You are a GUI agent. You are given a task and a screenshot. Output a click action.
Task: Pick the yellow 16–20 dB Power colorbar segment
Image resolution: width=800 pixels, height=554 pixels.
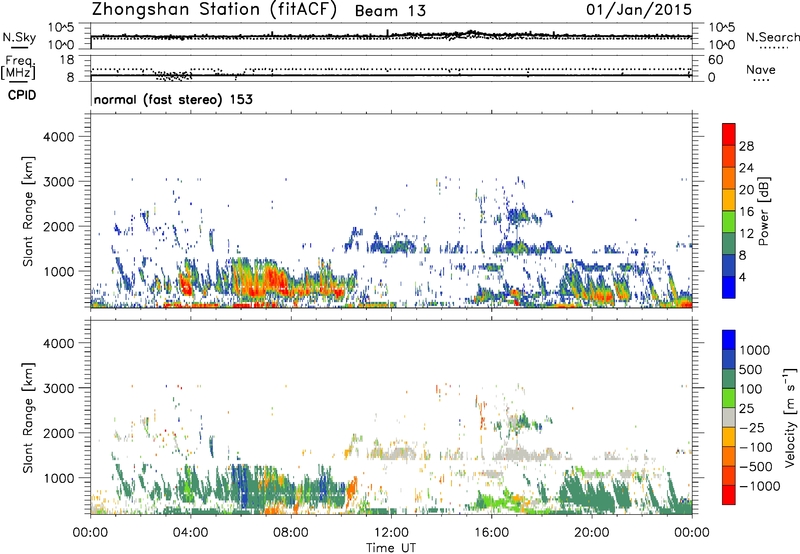pyautogui.click(x=729, y=201)
